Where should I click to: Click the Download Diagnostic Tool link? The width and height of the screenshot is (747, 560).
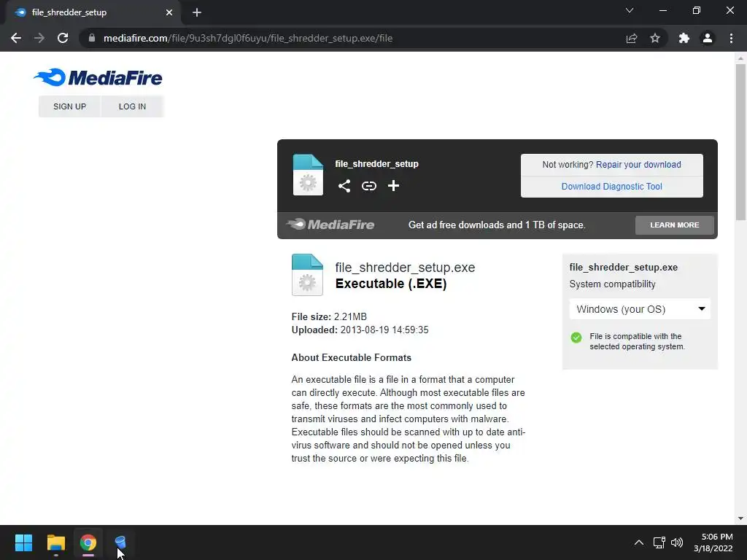pos(612,187)
